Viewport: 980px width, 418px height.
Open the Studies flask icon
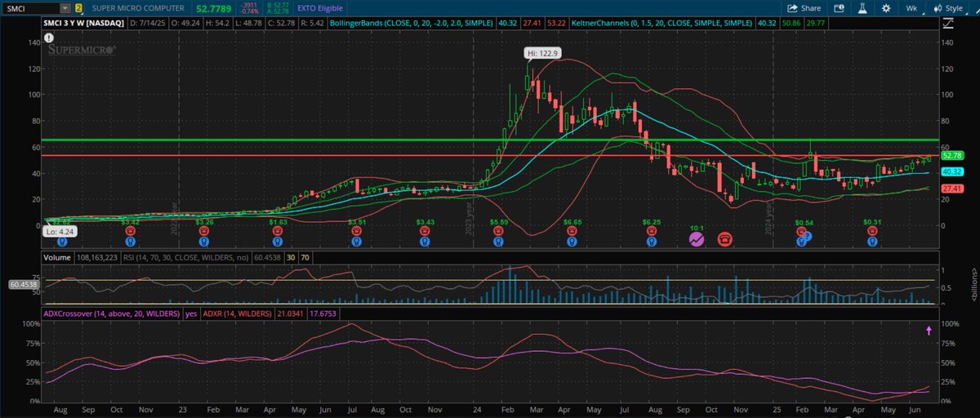pyautogui.click(x=864, y=7)
